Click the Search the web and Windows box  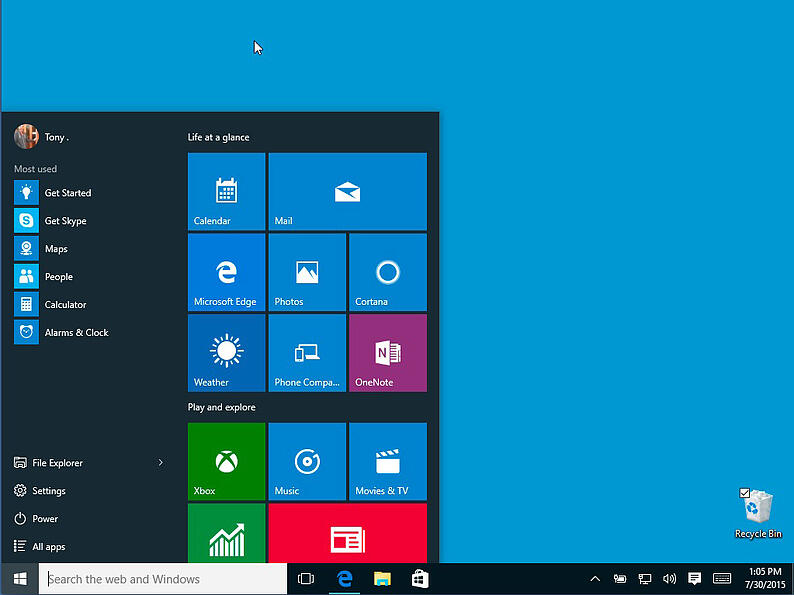tap(163, 579)
